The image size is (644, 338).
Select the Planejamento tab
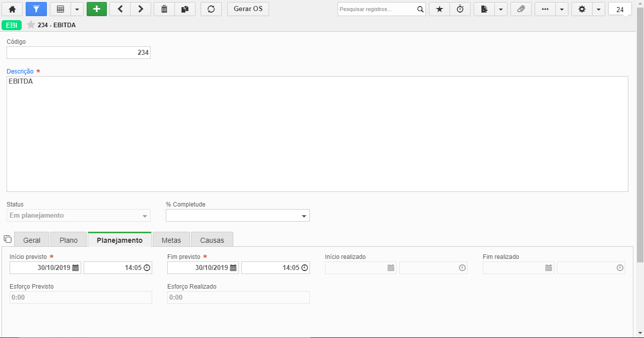tap(120, 240)
